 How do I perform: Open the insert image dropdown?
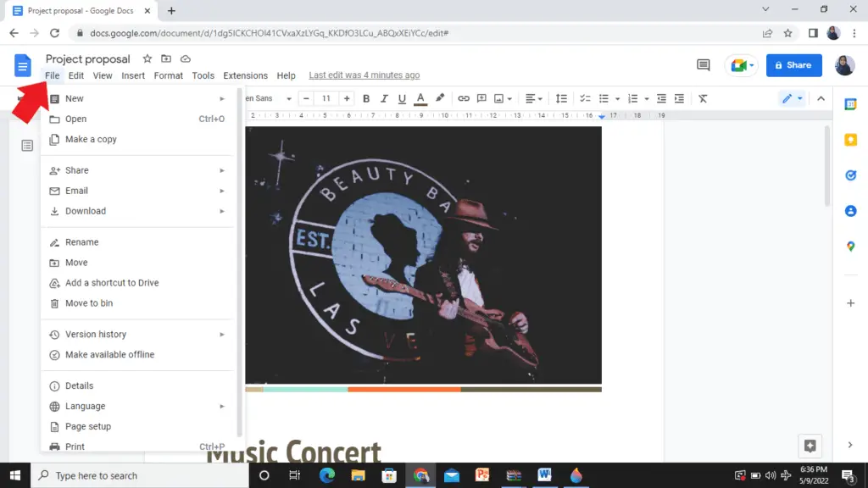pyautogui.click(x=503, y=98)
